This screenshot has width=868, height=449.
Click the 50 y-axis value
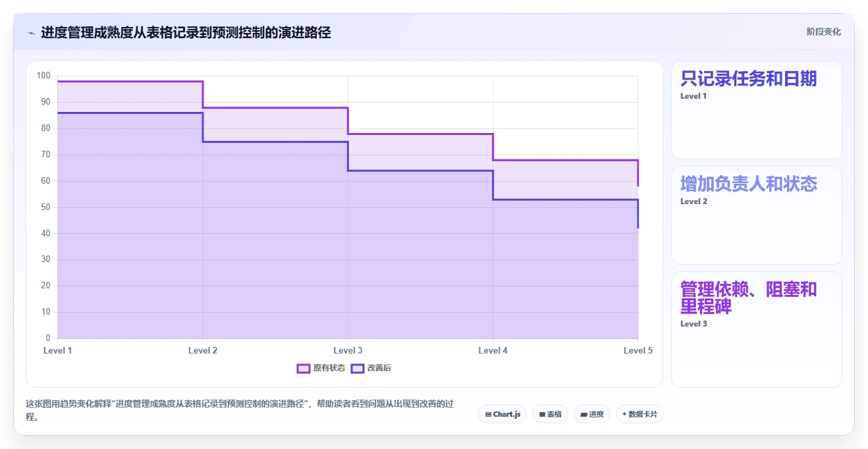tap(46, 207)
